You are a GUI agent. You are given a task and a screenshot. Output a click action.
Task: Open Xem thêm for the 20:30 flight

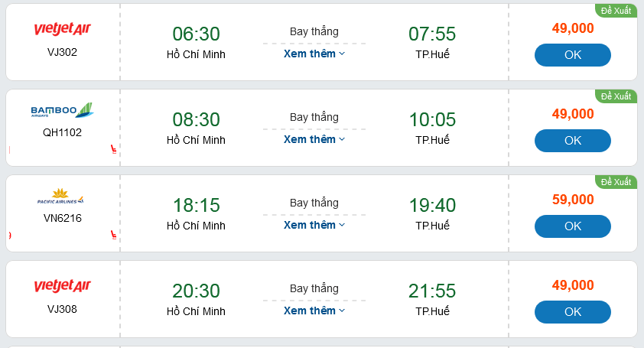point(314,311)
